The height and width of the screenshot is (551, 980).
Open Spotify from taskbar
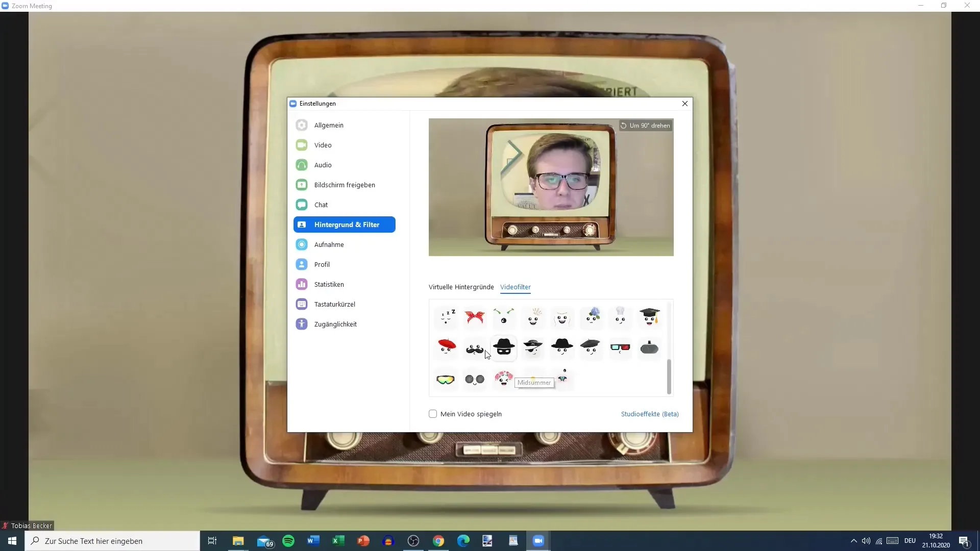[288, 541]
